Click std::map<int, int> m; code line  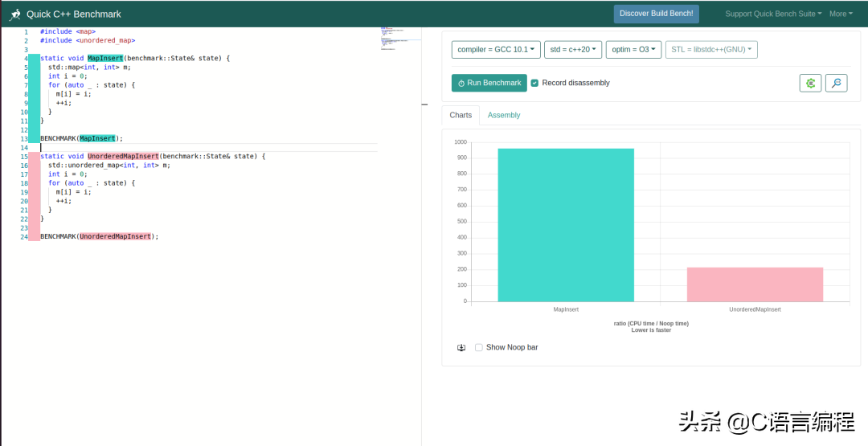click(90, 67)
